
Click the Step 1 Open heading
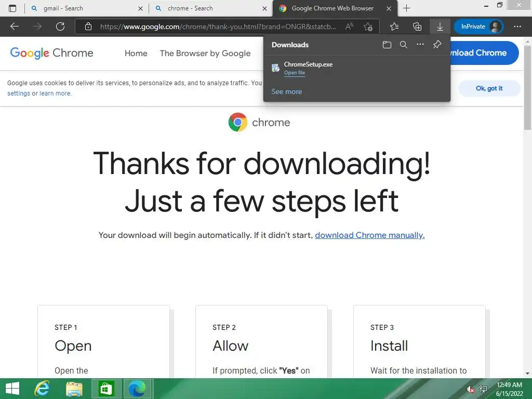coord(73,345)
